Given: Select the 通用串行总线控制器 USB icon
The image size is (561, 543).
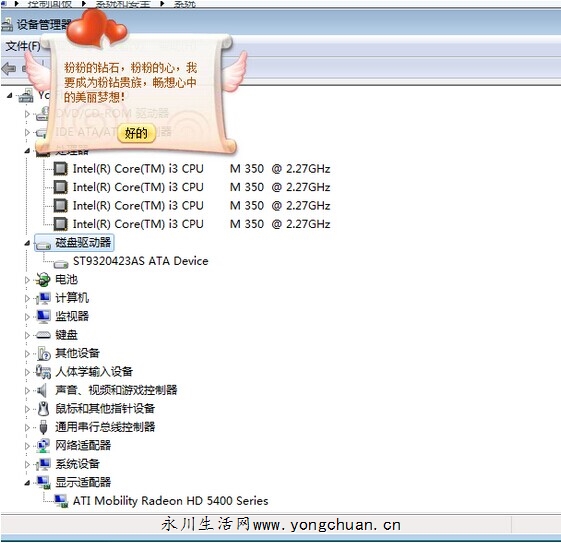Looking at the screenshot, I should tap(43, 427).
